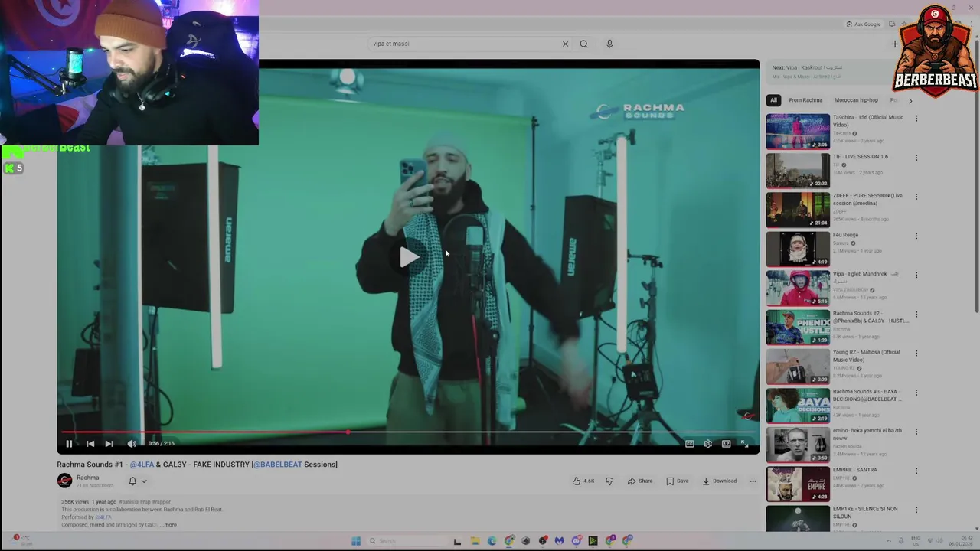This screenshot has width=980, height=551.
Task: Click the search magnifier button
Action: click(x=583, y=44)
